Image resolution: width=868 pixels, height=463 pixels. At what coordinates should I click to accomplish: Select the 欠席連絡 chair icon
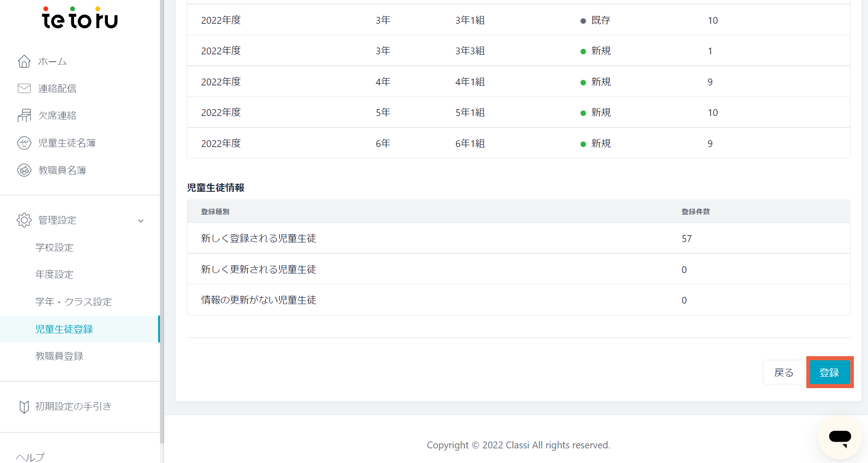point(24,116)
